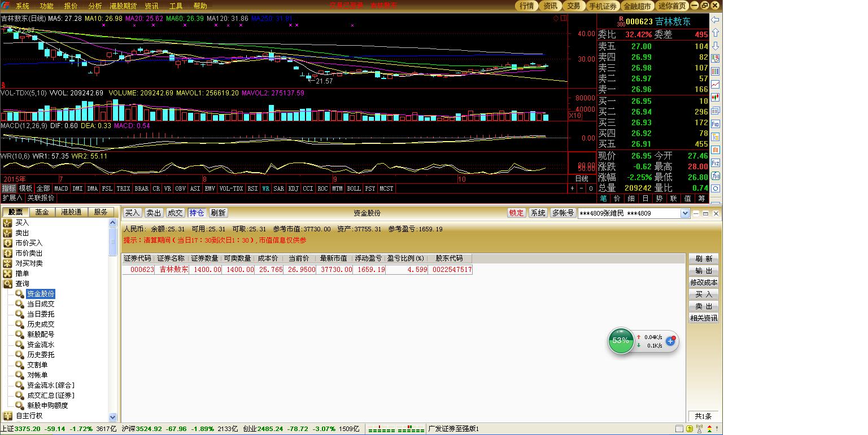The height and width of the screenshot is (435, 868).
Task: Open the 功能 menu
Action: tap(46, 6)
